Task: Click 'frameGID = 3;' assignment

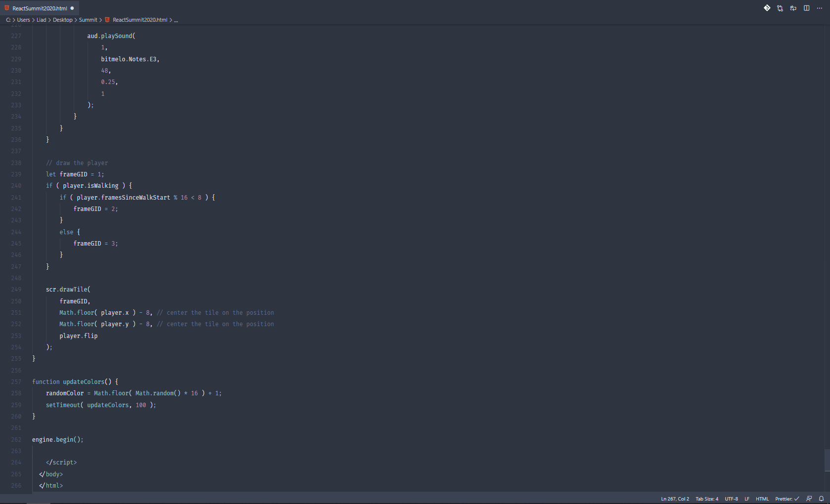Action: [96, 244]
